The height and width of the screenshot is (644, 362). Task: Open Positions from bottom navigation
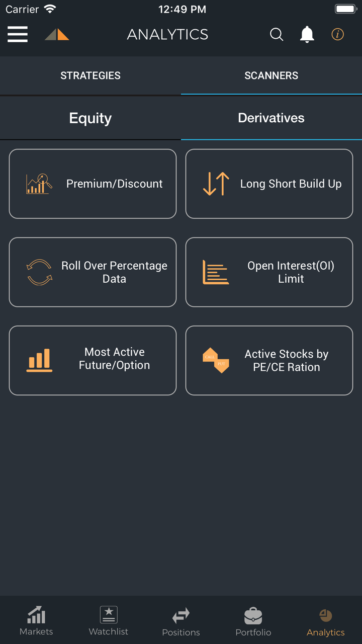(x=181, y=621)
